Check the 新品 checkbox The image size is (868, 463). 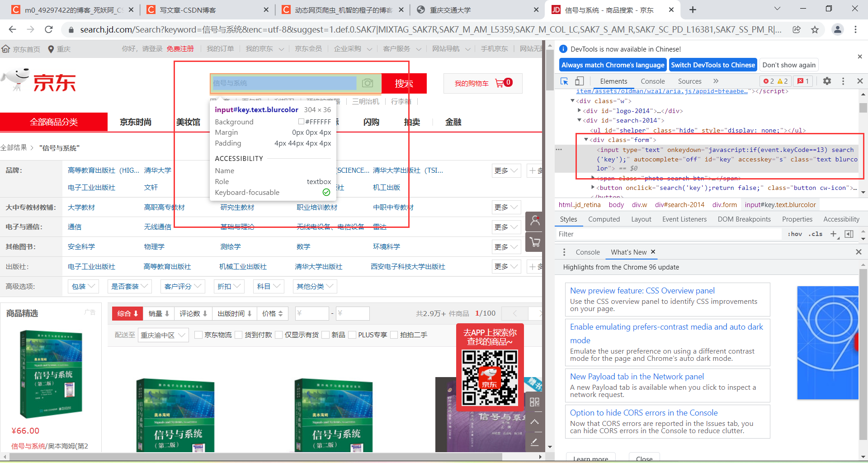(x=325, y=335)
